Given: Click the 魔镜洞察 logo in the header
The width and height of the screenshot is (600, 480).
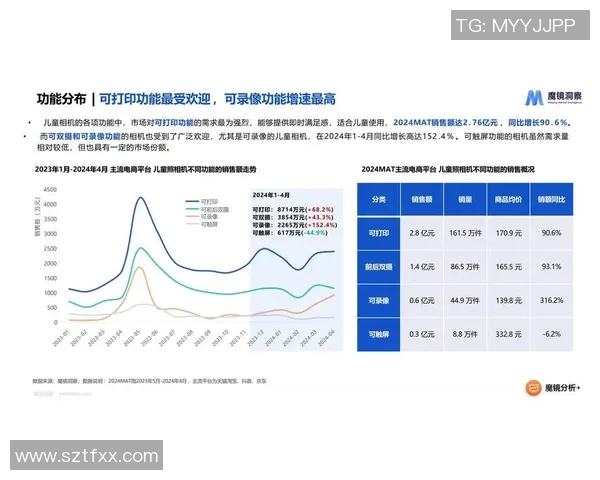Looking at the screenshot, I should click(x=553, y=98).
